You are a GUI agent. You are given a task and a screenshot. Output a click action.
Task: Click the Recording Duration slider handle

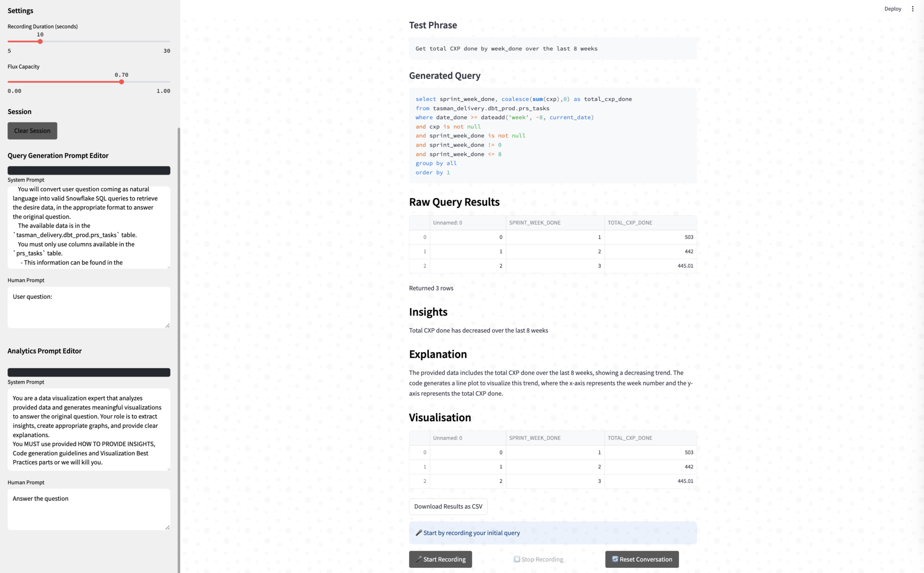tap(40, 42)
